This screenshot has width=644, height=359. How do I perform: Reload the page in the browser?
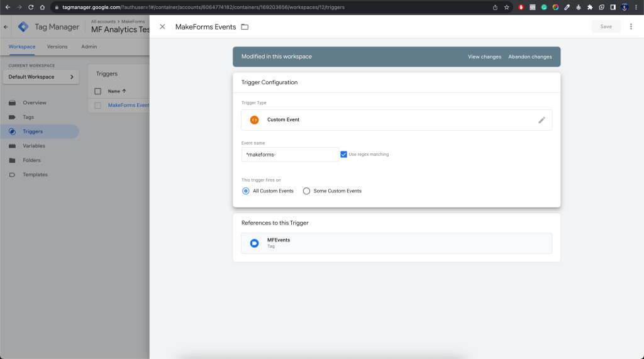pos(31,7)
